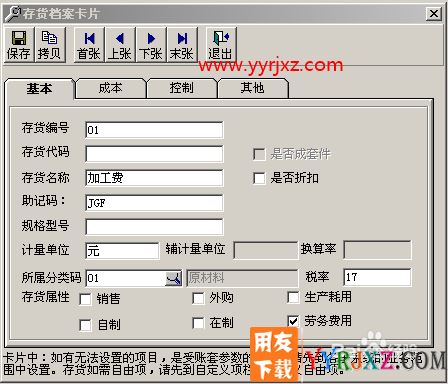Jump to last card with 末张
Viewport: 448px width, 384px height.
(182, 45)
